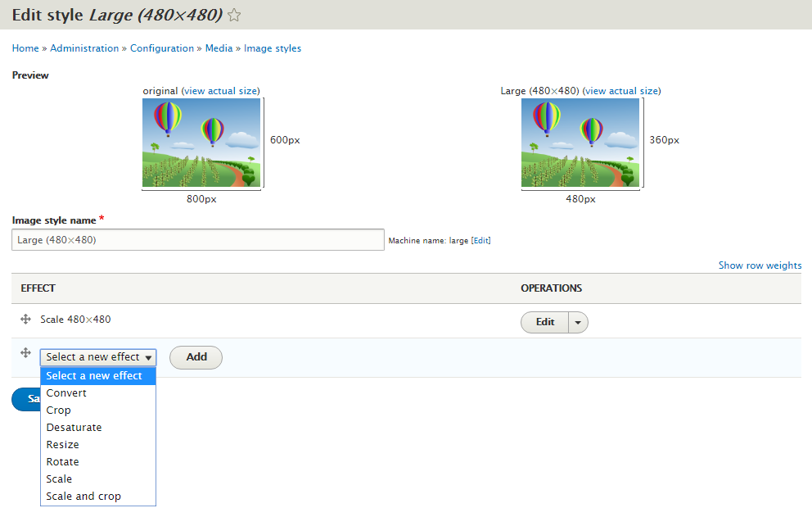Click the Add effect button
This screenshot has height=508, width=812.
pyautogui.click(x=196, y=357)
